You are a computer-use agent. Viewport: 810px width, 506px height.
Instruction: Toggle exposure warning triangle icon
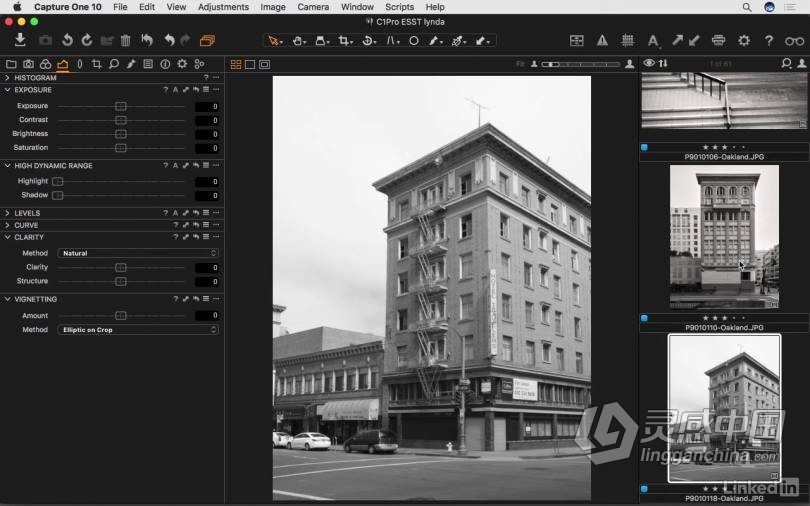pyautogui.click(x=602, y=40)
